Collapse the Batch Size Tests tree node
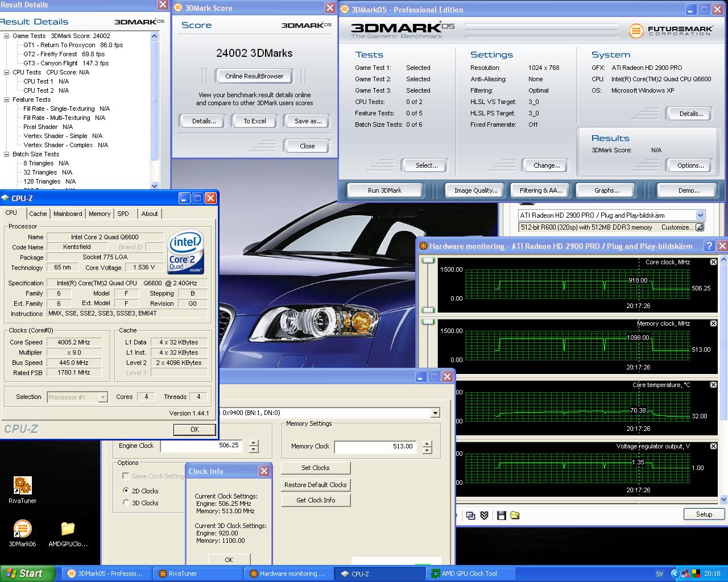Image resolution: width=728 pixels, height=582 pixels. point(6,154)
